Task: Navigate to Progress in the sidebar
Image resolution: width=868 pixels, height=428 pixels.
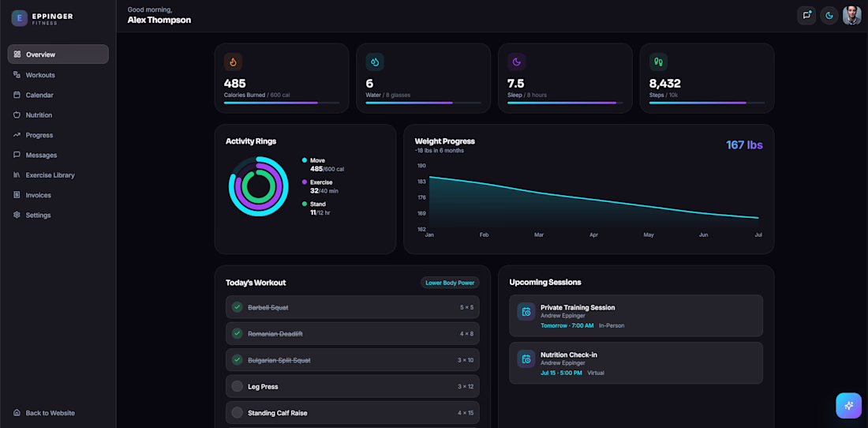Action: tap(58, 134)
